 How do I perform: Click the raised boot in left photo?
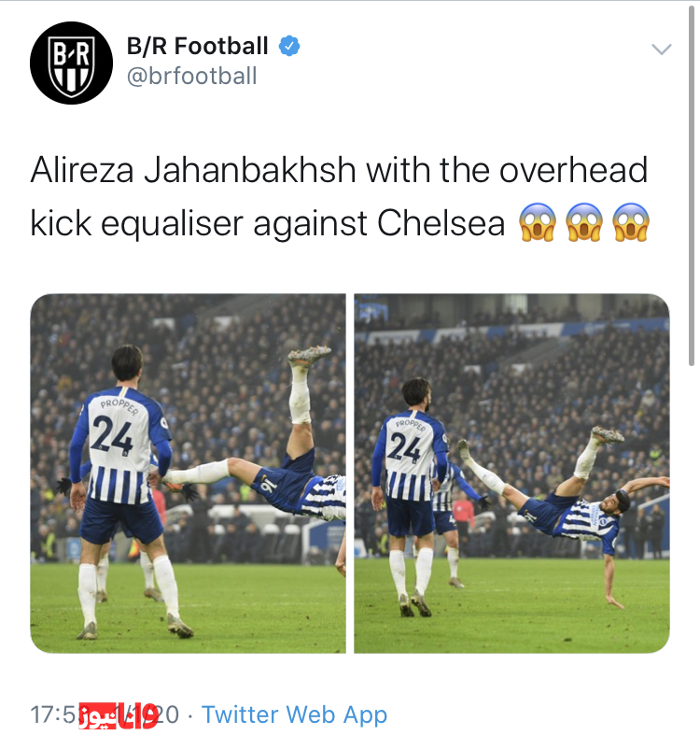[x=310, y=356]
